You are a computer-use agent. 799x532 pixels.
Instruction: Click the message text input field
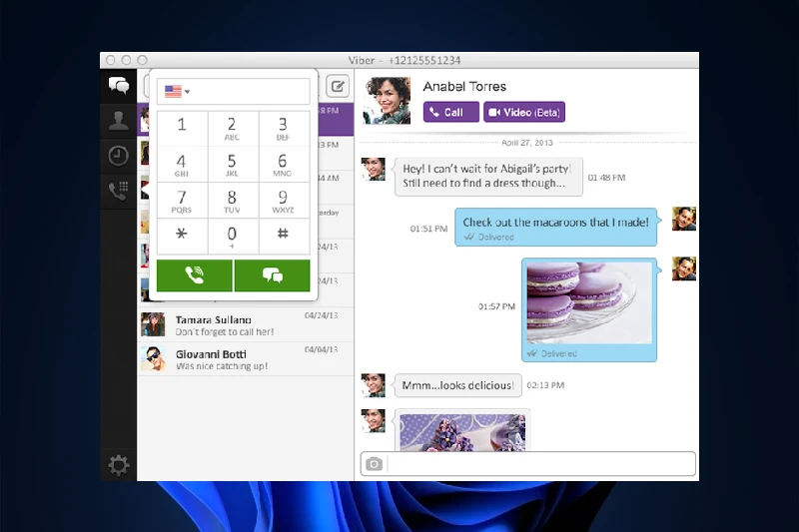539,464
